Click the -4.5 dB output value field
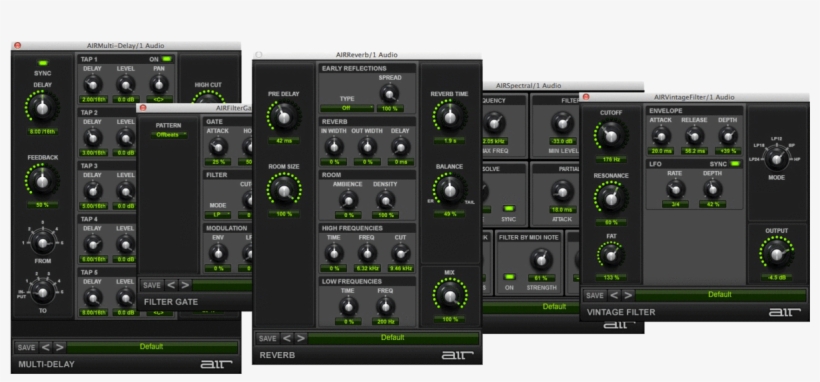Viewport: 820px width, 382px height. point(777,277)
